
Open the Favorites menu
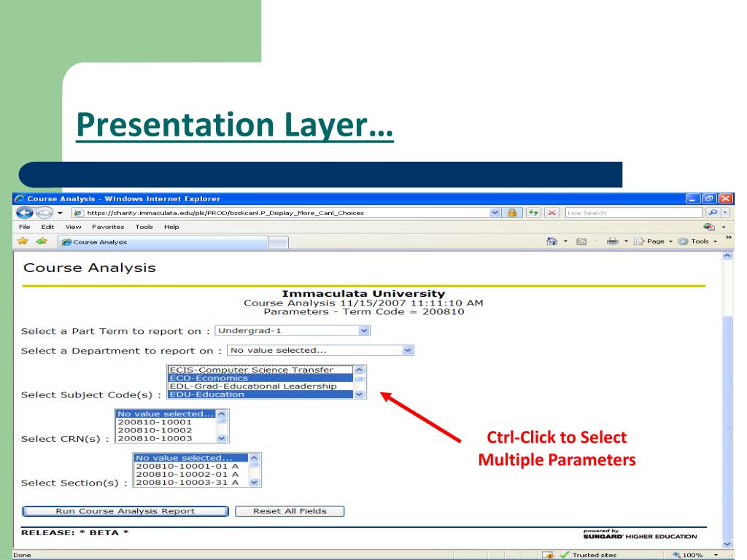pyautogui.click(x=108, y=227)
